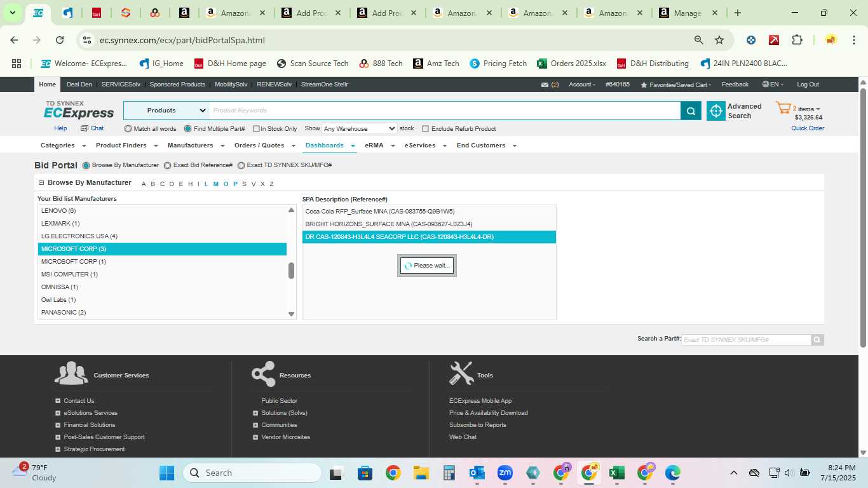Click the Help link

pyautogui.click(x=60, y=128)
